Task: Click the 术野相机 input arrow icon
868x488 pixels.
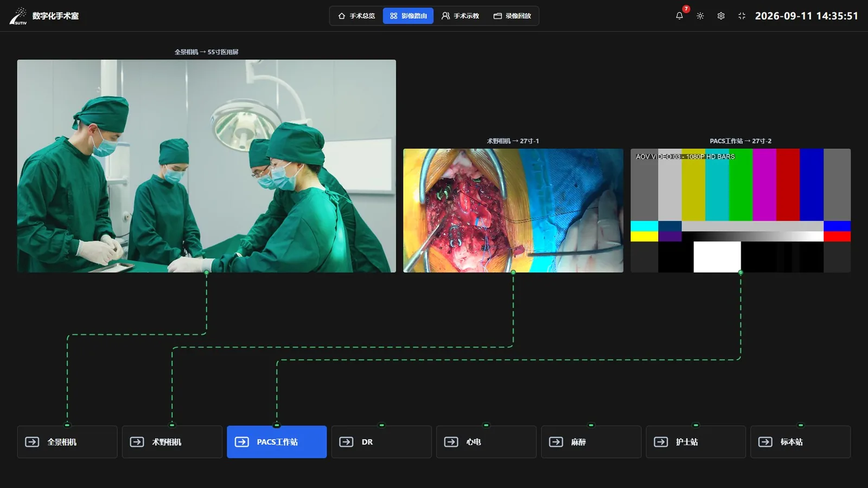Action: 137,442
